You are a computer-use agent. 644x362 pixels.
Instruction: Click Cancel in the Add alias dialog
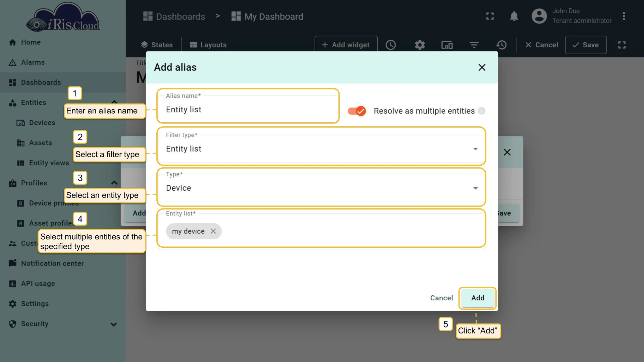(441, 298)
